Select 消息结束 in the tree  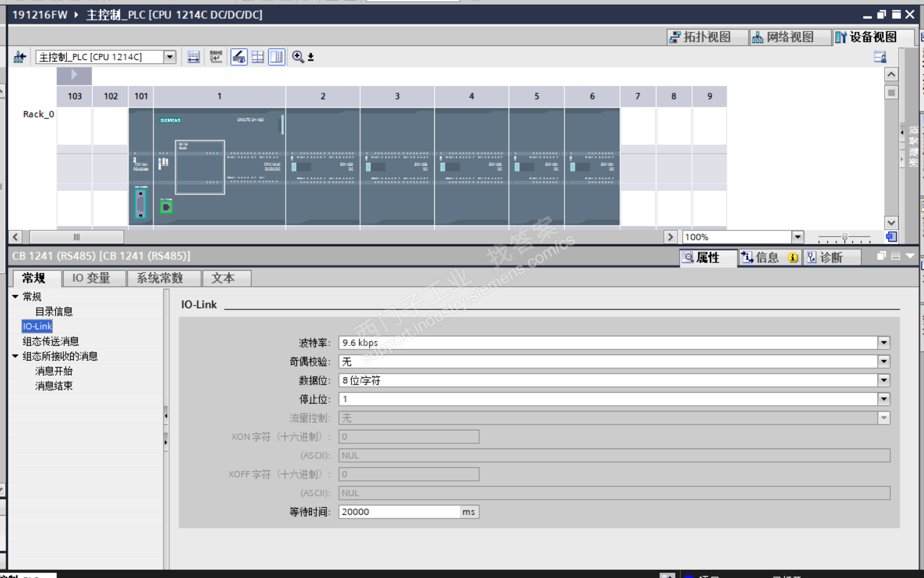(54, 386)
